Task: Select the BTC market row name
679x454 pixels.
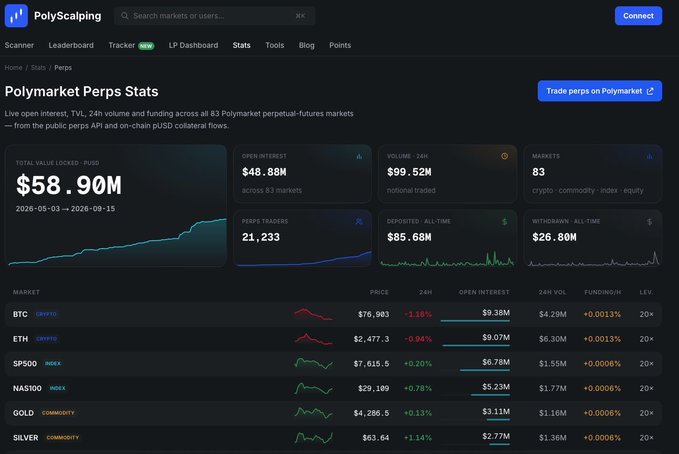Action: click(x=20, y=314)
